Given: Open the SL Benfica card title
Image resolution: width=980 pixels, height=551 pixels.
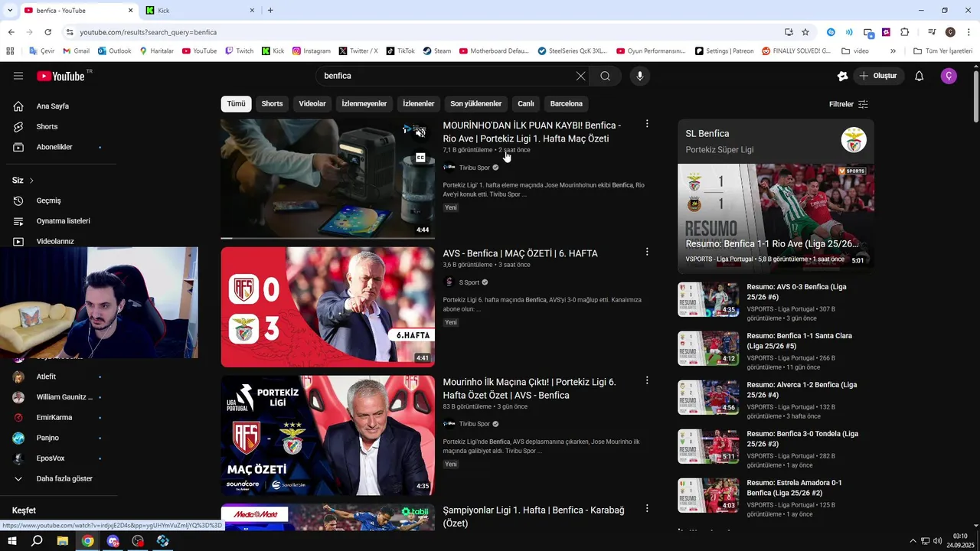Looking at the screenshot, I should click(707, 134).
